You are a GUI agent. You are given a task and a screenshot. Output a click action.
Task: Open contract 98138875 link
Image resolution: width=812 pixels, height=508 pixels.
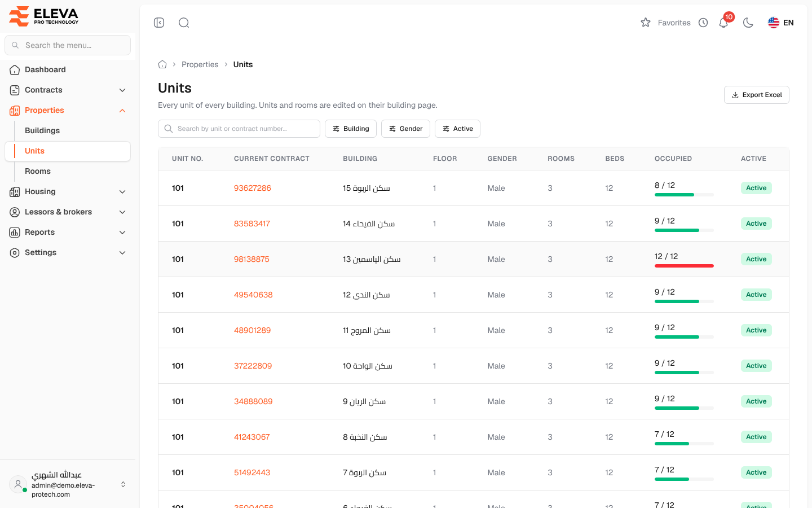click(x=251, y=259)
